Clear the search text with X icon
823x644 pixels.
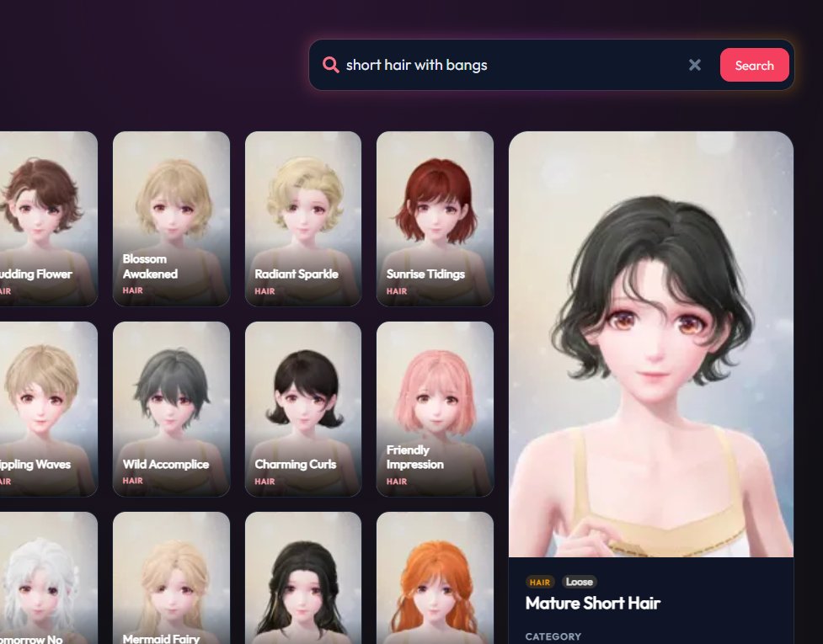pos(694,65)
